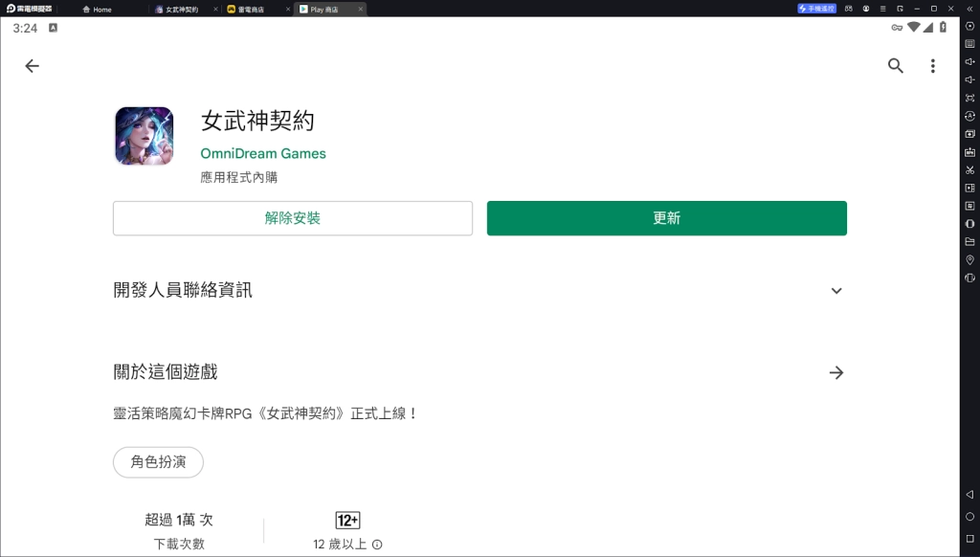Screen dimensions: 980x557
Task: Click the volume down sidebar icon
Action: tap(969, 80)
